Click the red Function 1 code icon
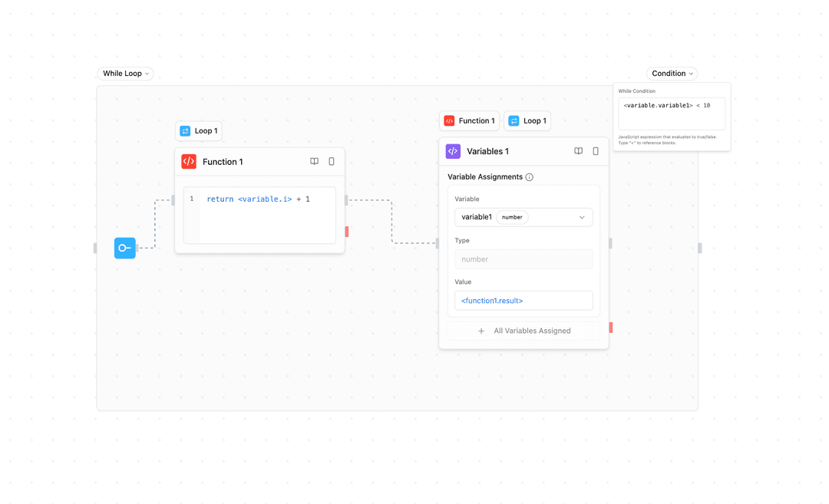This screenshot has width=829, height=504. click(x=189, y=162)
